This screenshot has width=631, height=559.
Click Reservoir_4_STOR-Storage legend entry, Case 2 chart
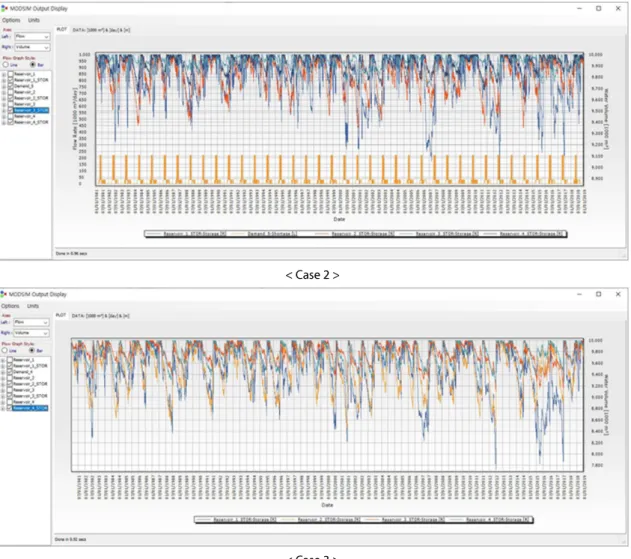pyautogui.click(x=524, y=234)
